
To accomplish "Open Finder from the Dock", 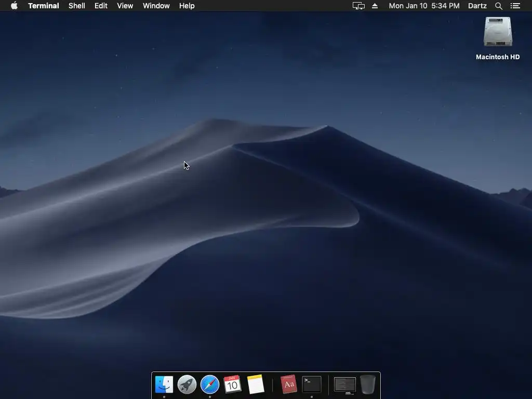I will (164, 384).
